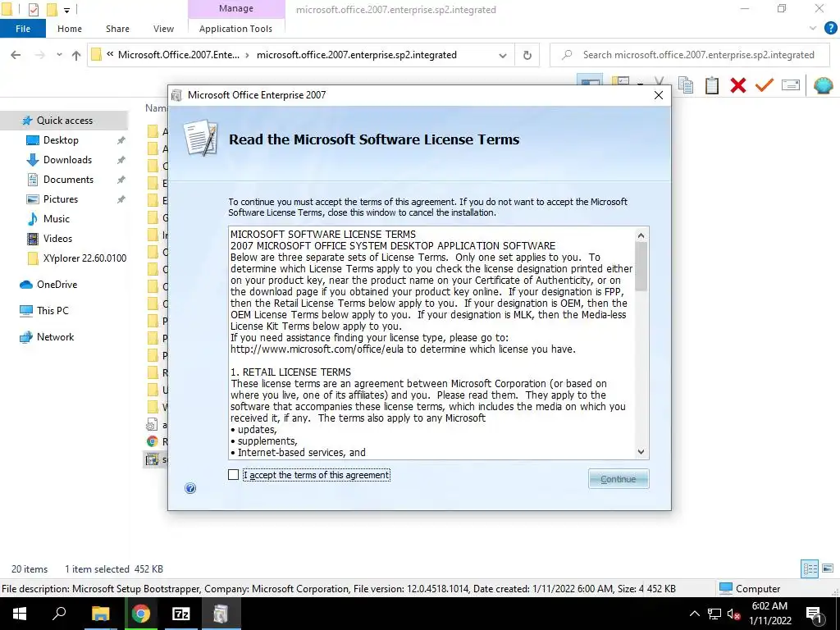Accept the terms of this agreement checkbox
Image resolution: width=840 pixels, height=630 pixels.
(233, 475)
